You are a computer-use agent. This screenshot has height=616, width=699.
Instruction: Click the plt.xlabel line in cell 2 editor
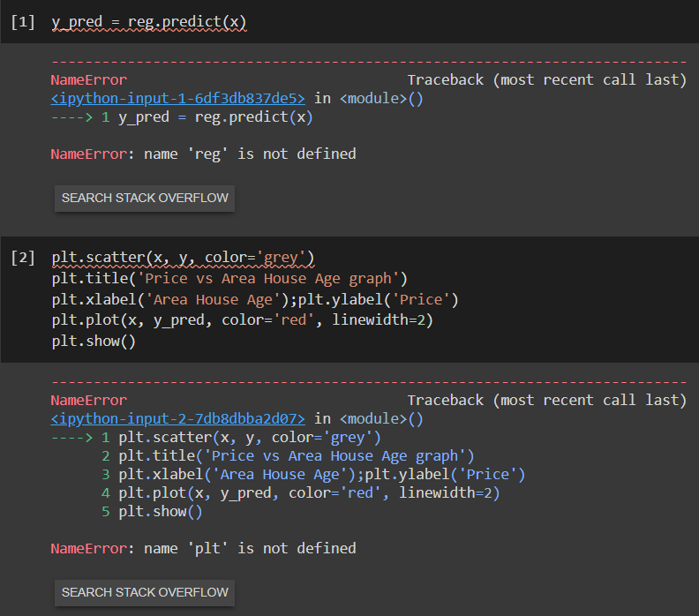click(255, 299)
